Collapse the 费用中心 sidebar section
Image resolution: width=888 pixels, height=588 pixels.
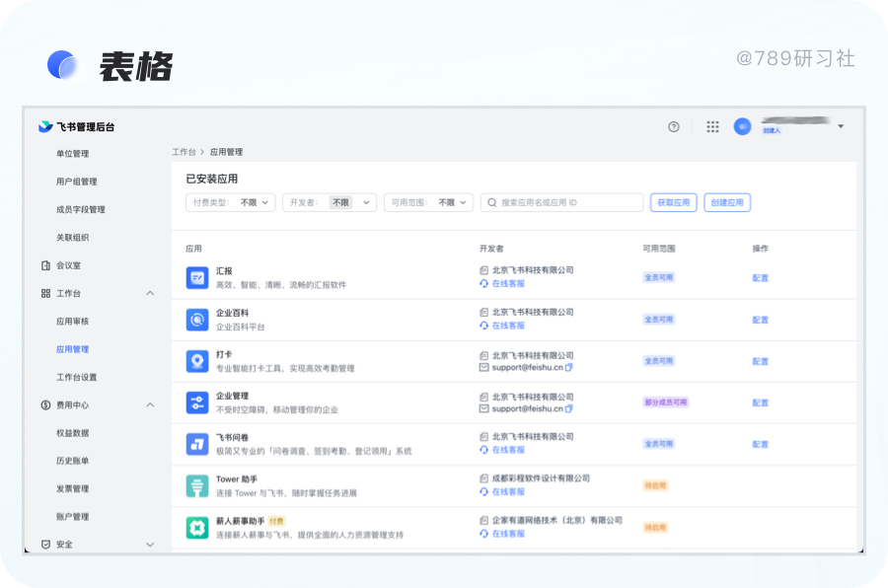[150, 405]
